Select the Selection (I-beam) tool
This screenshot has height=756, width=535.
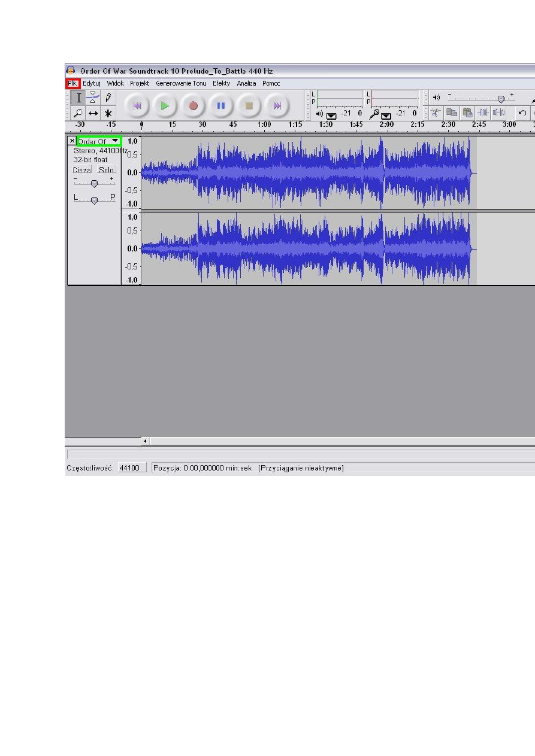[x=78, y=98]
